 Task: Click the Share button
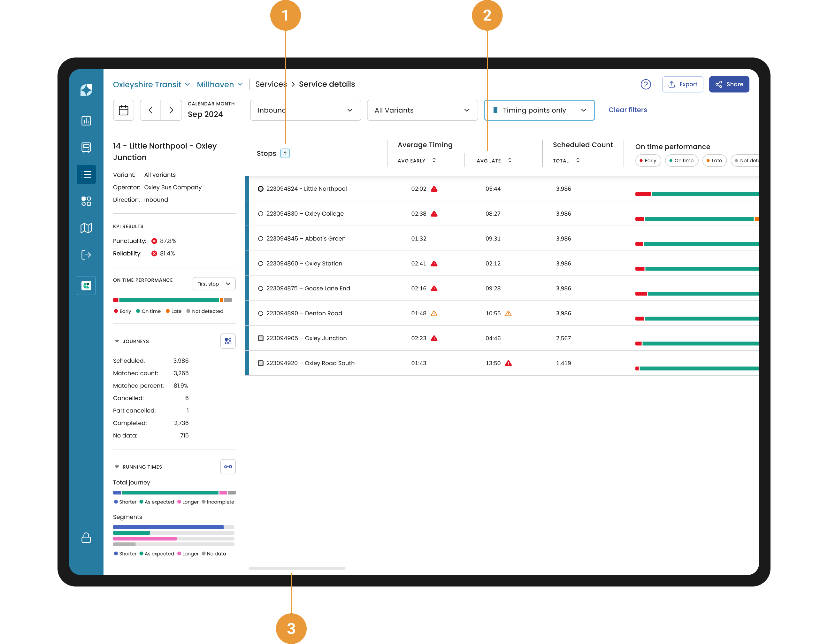point(729,84)
